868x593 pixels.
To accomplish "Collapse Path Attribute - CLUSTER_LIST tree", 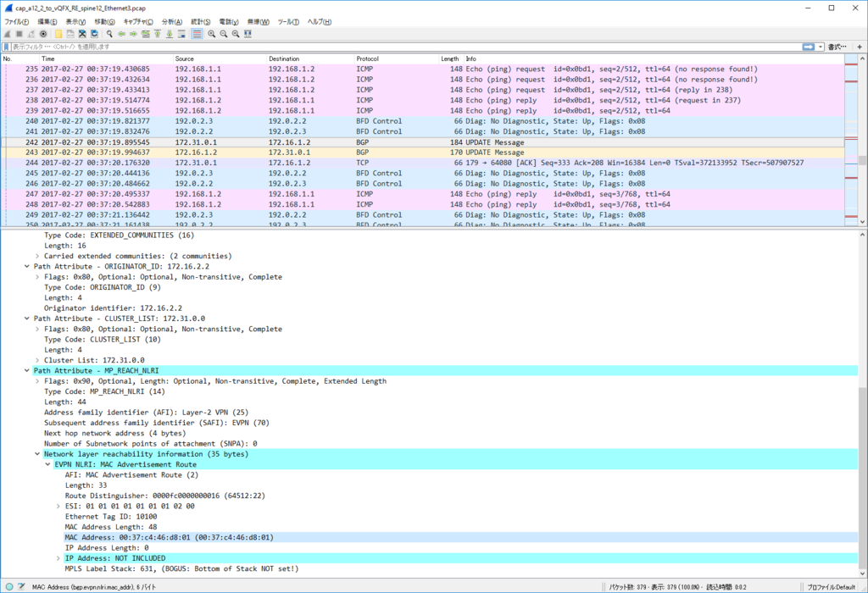I will 26,319.
